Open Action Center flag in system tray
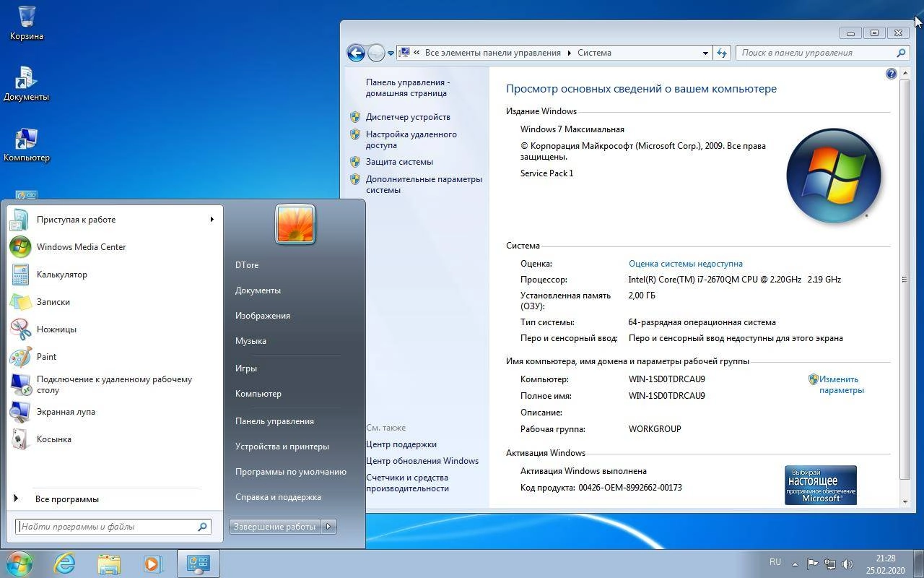Screen dimensions: 924x578 pyautogui.click(x=812, y=564)
